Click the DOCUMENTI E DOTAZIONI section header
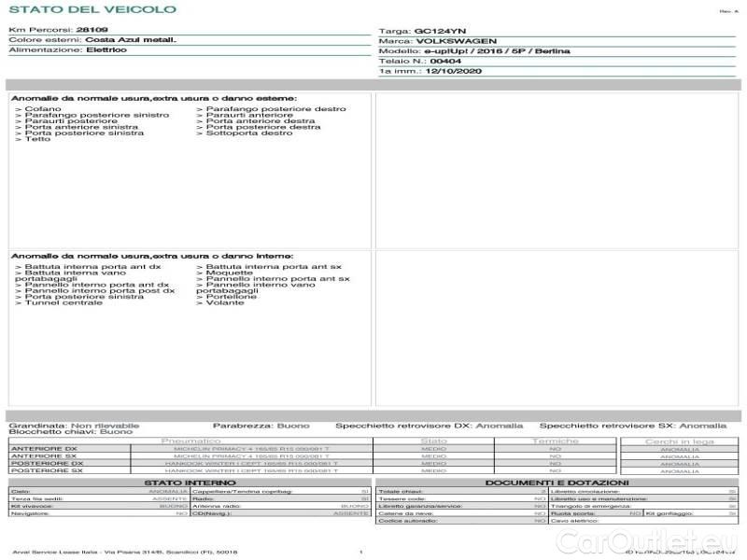Viewport: 747px width, 560px height. point(557,483)
